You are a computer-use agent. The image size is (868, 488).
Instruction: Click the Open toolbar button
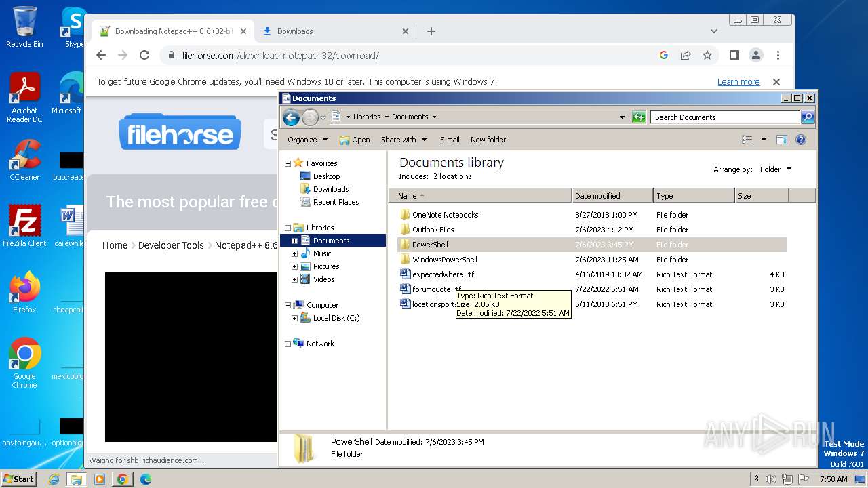[x=355, y=140]
